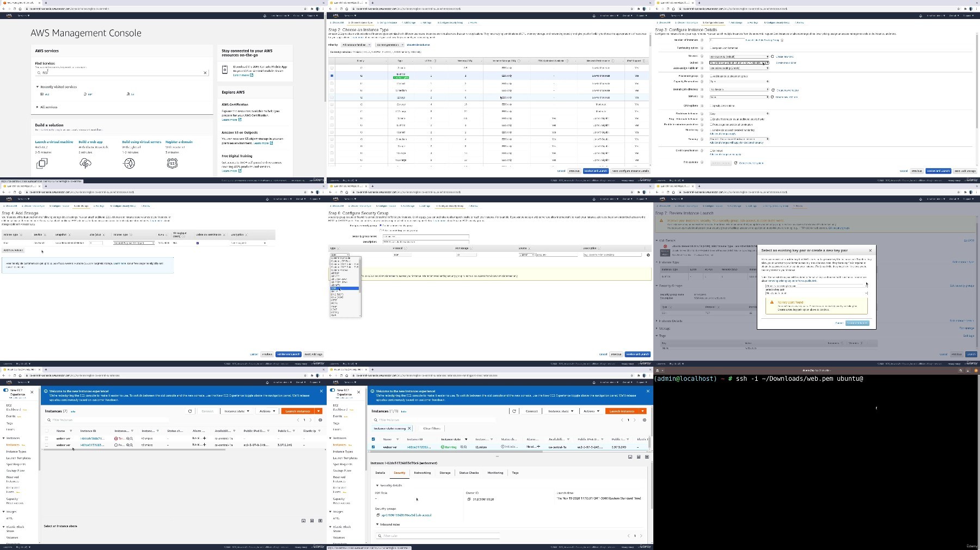Viewport: 980px width, 550px height.
Task: Switch to Details tab of the instance
Action: pyautogui.click(x=380, y=473)
